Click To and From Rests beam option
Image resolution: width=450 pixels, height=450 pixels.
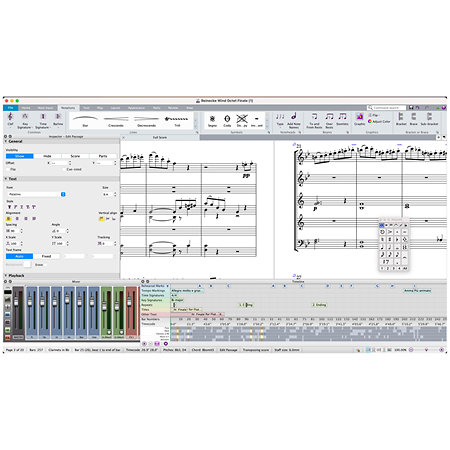314,121
